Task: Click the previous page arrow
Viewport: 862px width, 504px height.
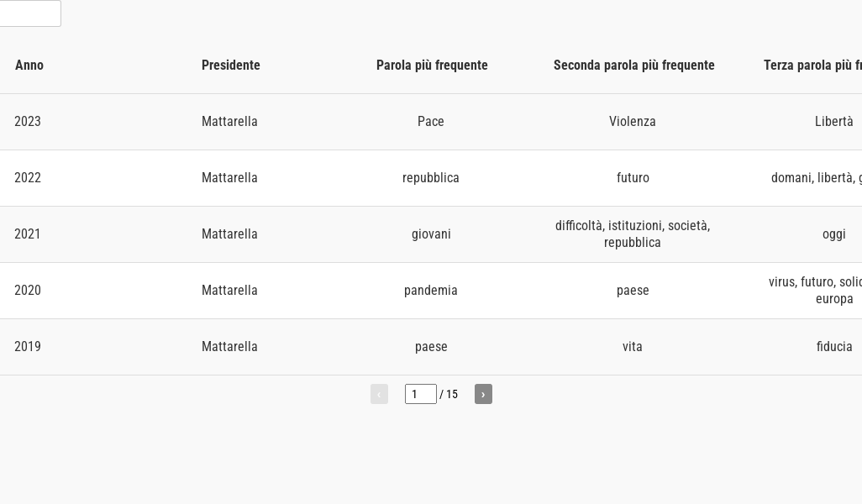Action: coord(379,394)
